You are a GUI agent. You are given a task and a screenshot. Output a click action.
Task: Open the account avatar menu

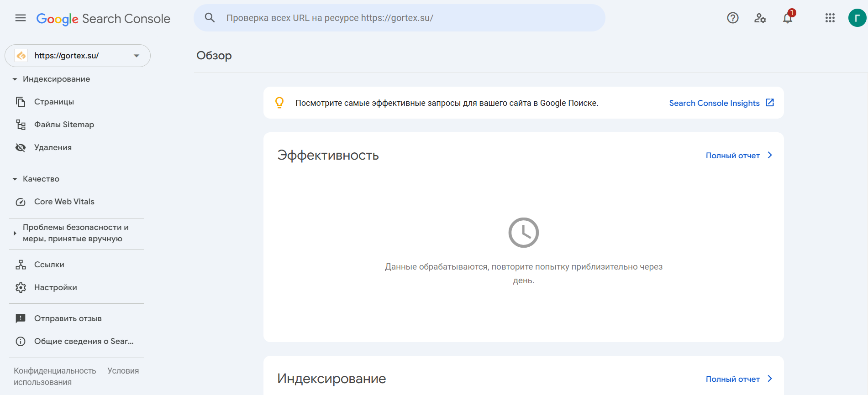(857, 18)
